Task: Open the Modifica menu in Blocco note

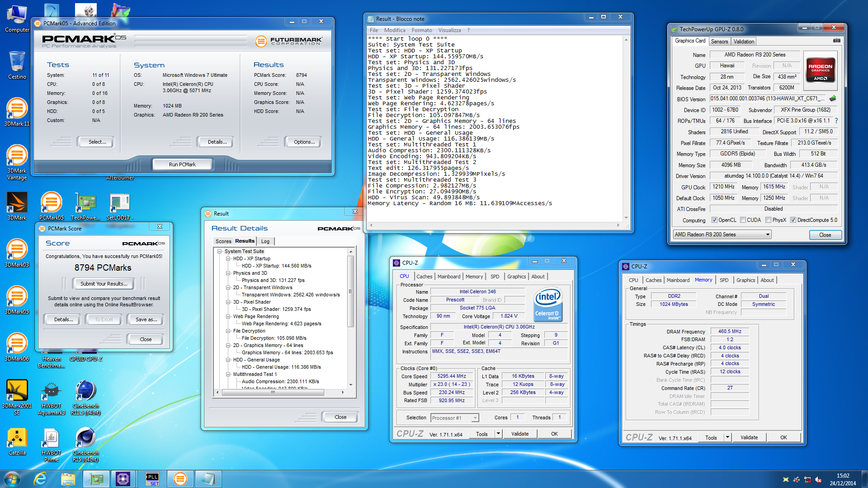Action: (x=395, y=30)
